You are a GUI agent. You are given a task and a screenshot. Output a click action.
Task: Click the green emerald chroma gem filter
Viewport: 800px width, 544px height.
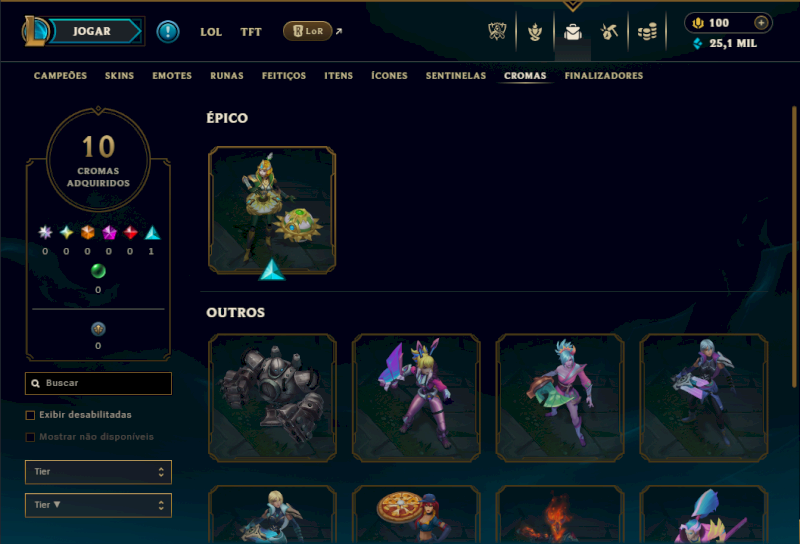click(x=98, y=271)
